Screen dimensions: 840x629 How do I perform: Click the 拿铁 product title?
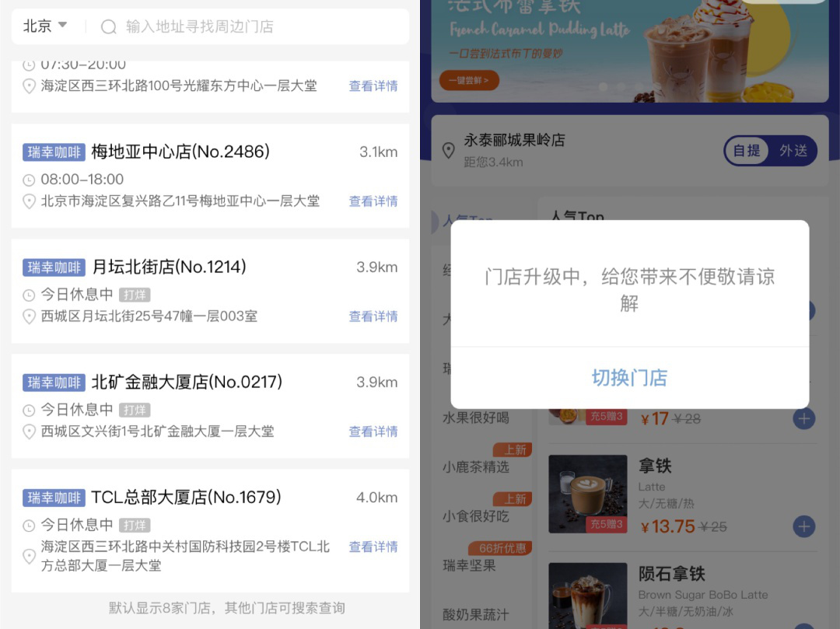point(655,466)
